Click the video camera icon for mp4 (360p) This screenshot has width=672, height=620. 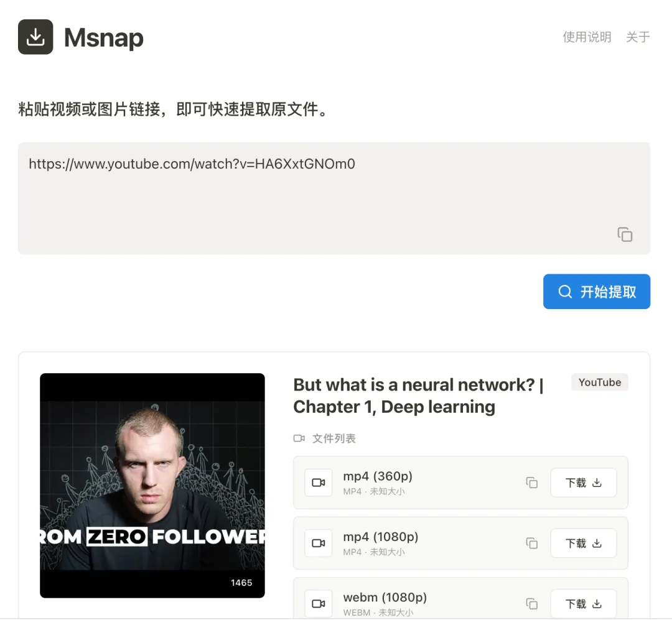[319, 483]
